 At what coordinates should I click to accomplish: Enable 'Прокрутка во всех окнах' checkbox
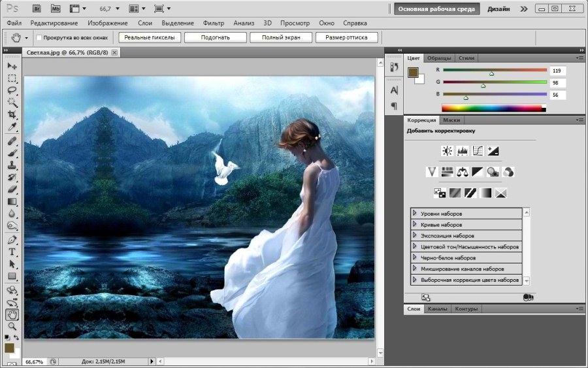point(39,38)
